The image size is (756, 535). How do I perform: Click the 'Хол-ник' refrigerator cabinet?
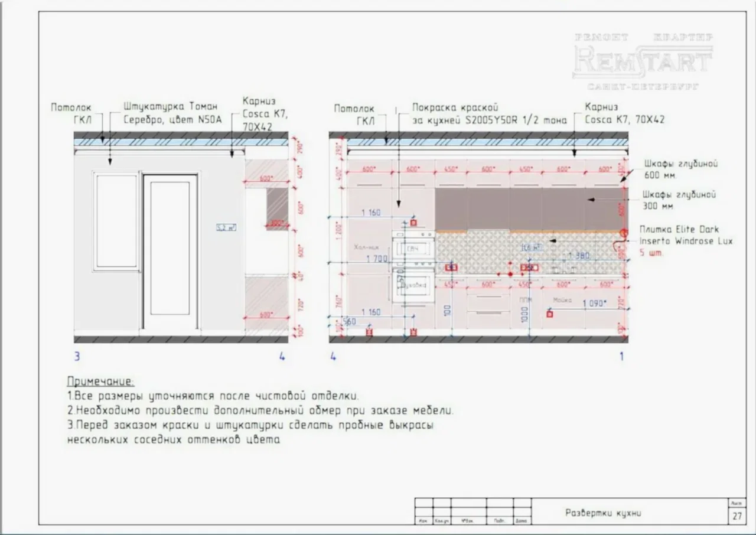(x=367, y=248)
